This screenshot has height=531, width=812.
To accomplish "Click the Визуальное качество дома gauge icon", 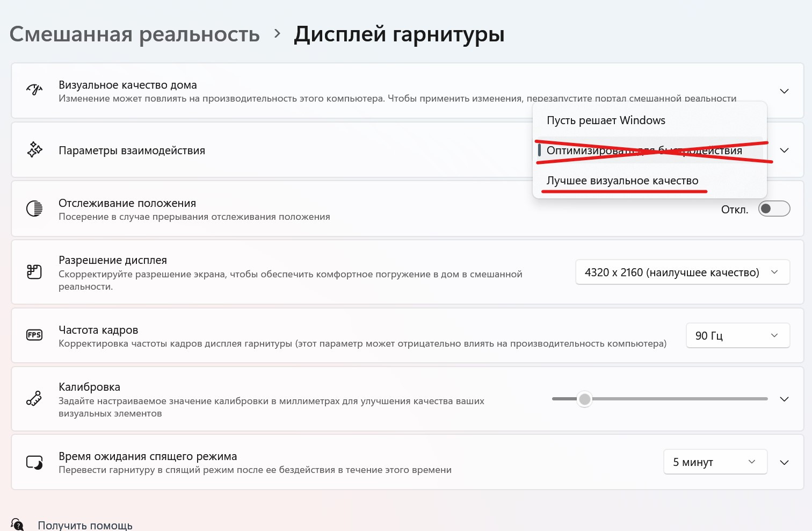I will [34, 90].
